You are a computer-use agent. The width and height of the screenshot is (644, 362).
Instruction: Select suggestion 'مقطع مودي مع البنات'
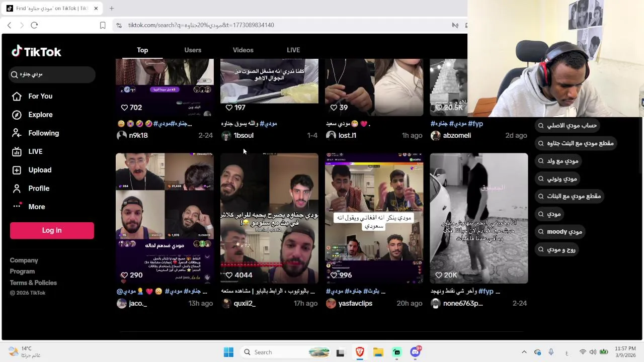point(569,196)
